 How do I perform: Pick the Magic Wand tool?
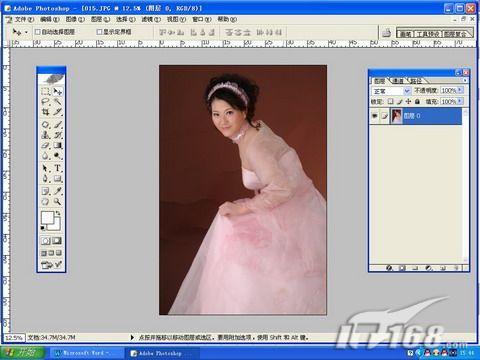[58, 102]
